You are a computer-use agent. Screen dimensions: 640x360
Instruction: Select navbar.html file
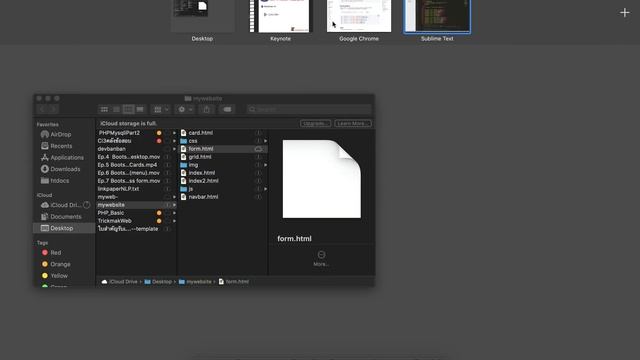pos(203,197)
